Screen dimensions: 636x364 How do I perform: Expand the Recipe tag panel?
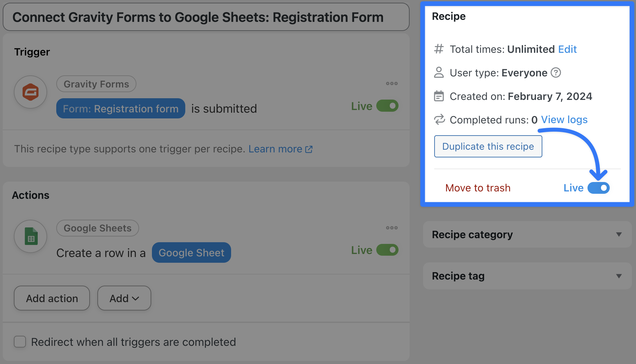618,276
